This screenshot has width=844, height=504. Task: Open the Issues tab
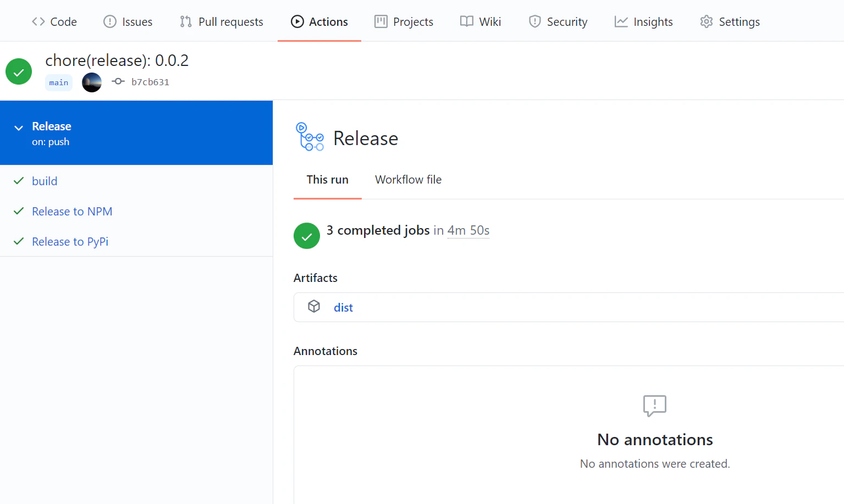[128, 21]
